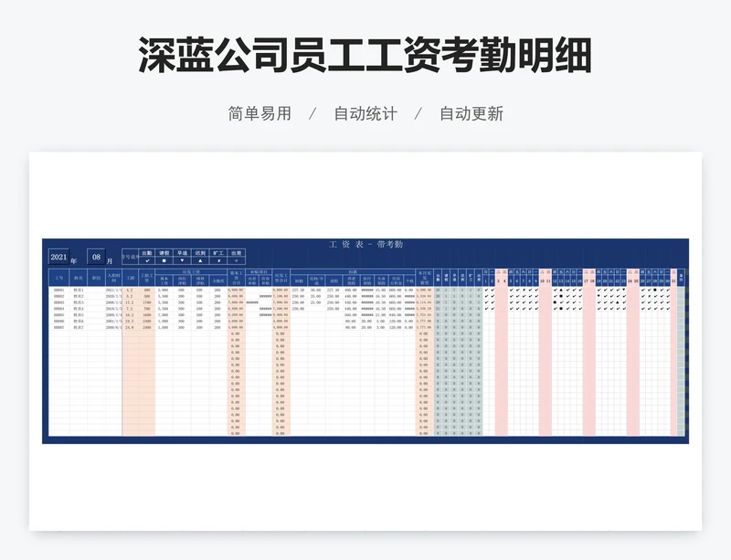731x560 pixels.
Task: Click the 出勤 legend label
Action: click(147, 253)
